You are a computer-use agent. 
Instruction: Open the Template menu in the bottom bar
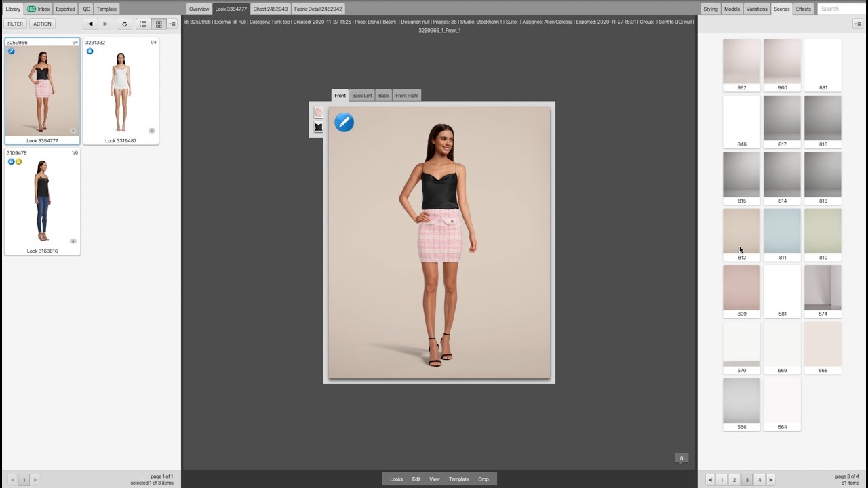click(459, 479)
